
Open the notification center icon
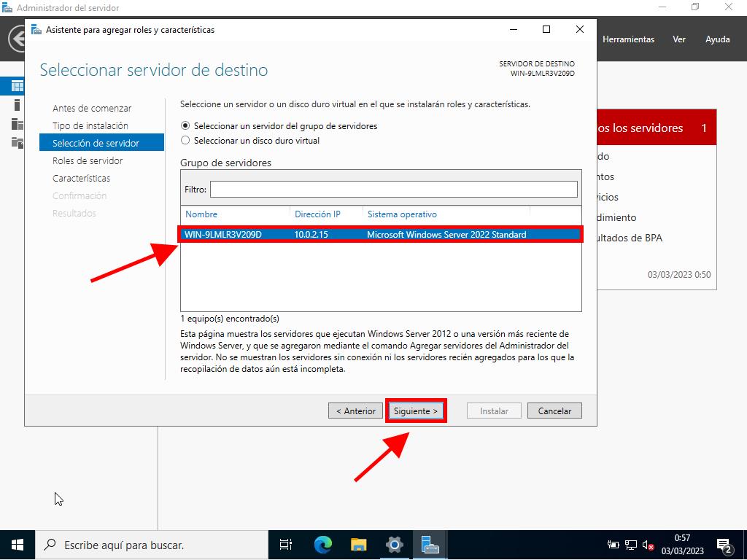[x=725, y=545]
